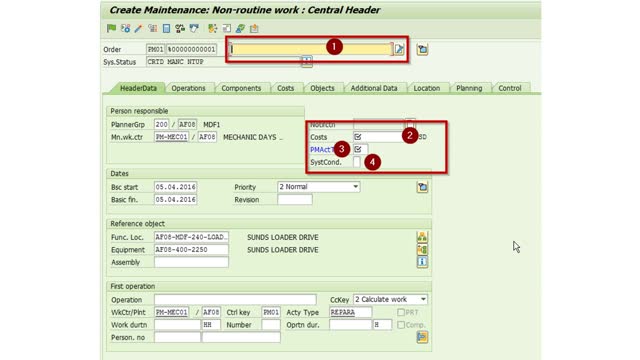Switch to the Operations tab
This screenshot has height=360, width=640.
[x=188, y=88]
